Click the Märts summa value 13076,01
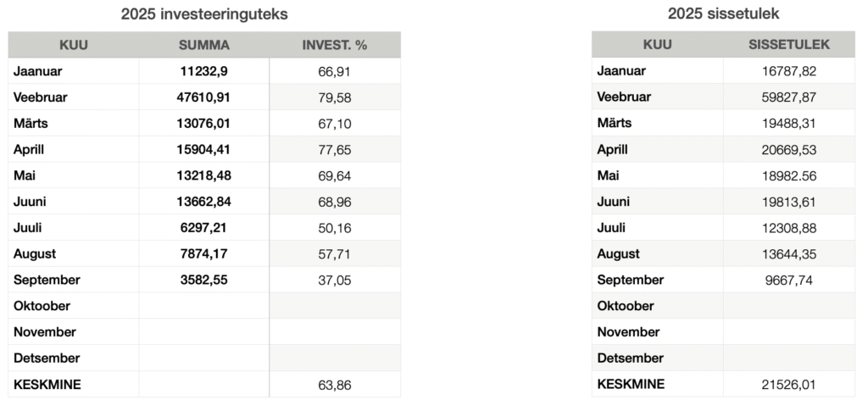Image resolution: width=868 pixels, height=411 pixels. [x=204, y=123]
